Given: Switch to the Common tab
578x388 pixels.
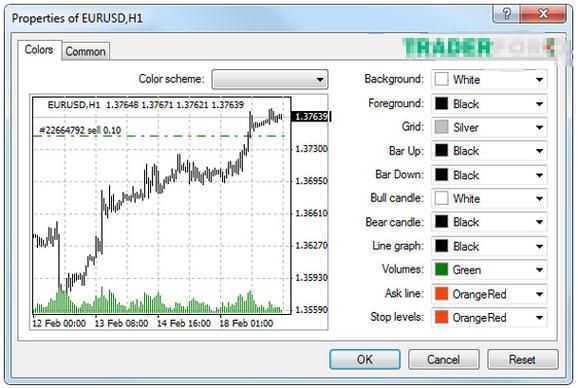Looking at the screenshot, I should (x=86, y=51).
